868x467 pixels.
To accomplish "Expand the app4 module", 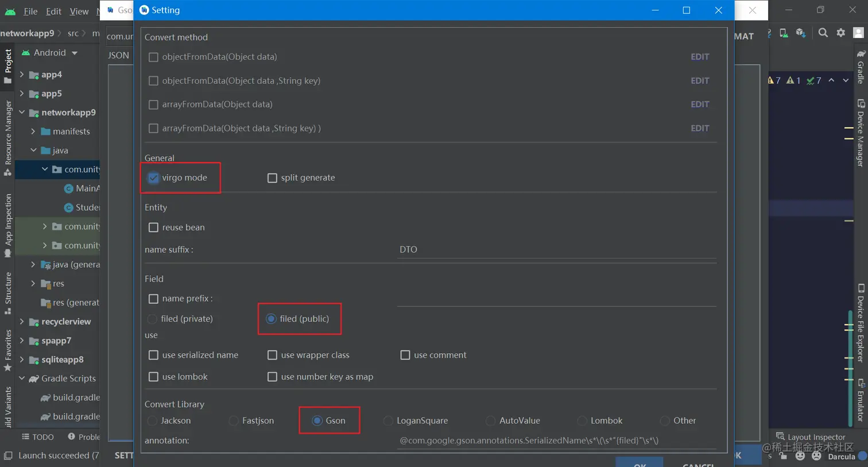I will tap(22, 74).
